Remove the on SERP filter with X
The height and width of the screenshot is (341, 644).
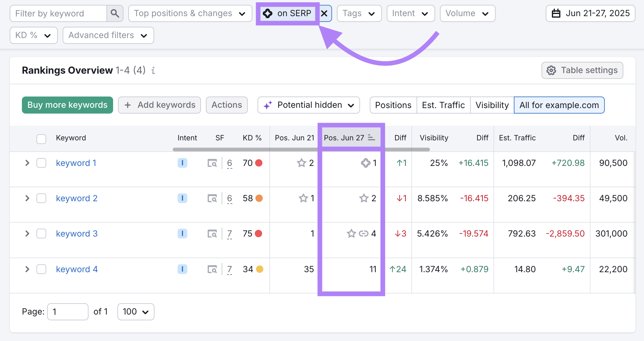324,13
